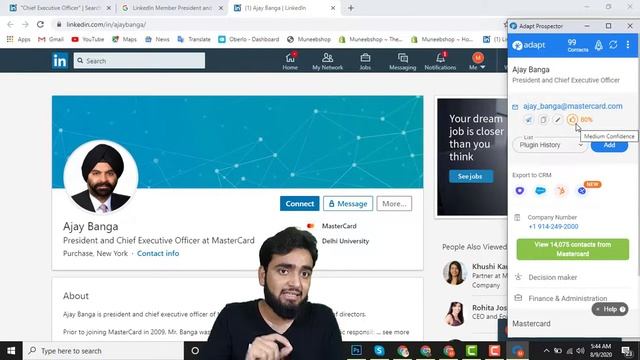Viewport: 640px width, 360px height.
Task: Open Translate bookmark
Action: (x=194, y=39)
